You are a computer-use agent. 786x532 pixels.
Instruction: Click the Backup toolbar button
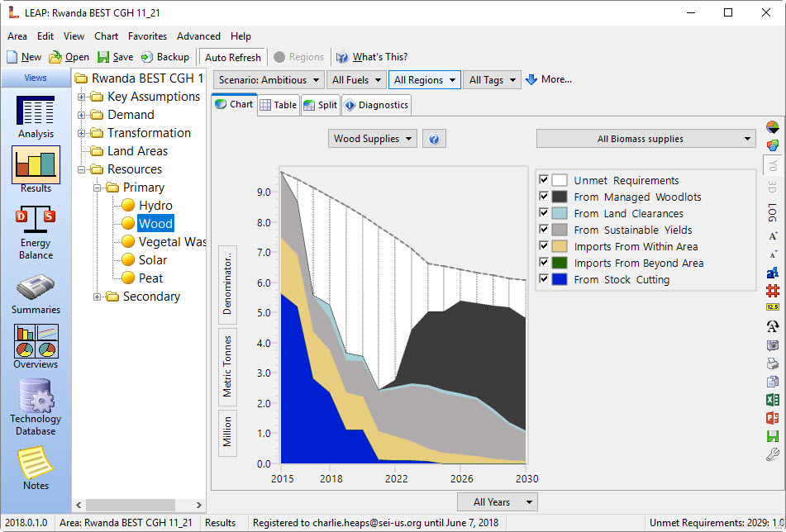coord(165,57)
